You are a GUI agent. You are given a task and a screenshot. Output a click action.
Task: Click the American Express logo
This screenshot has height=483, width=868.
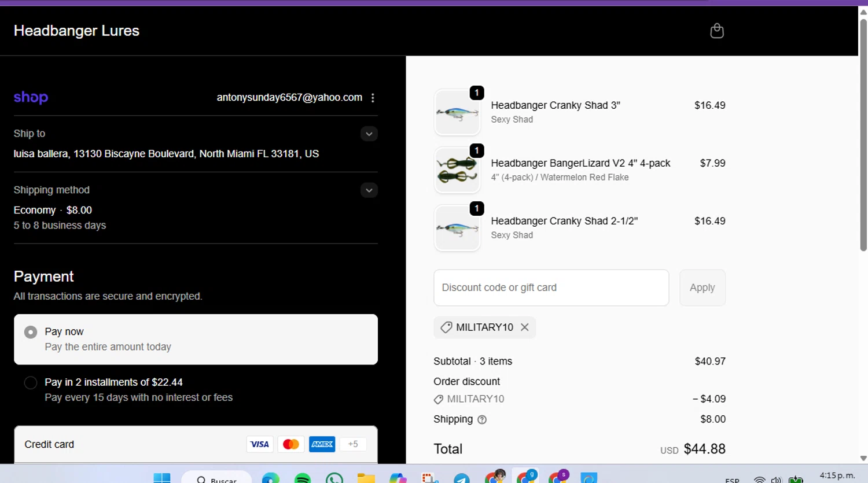coord(322,444)
